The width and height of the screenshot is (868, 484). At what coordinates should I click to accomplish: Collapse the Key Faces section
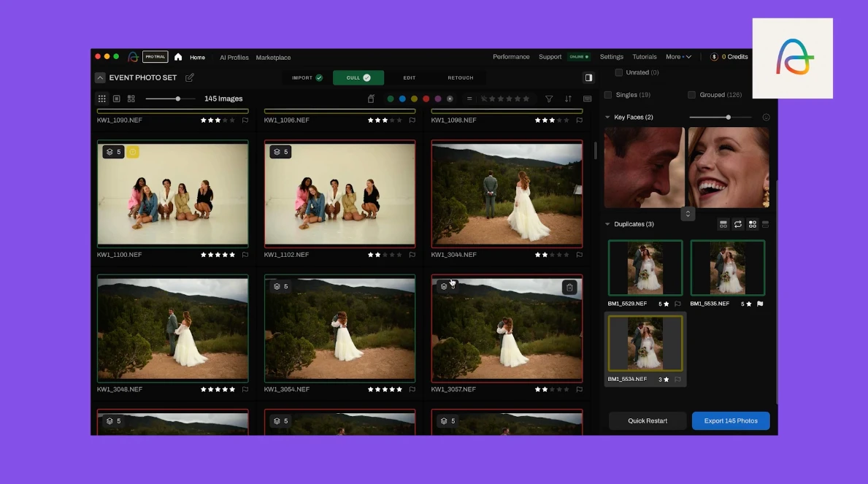tap(608, 118)
